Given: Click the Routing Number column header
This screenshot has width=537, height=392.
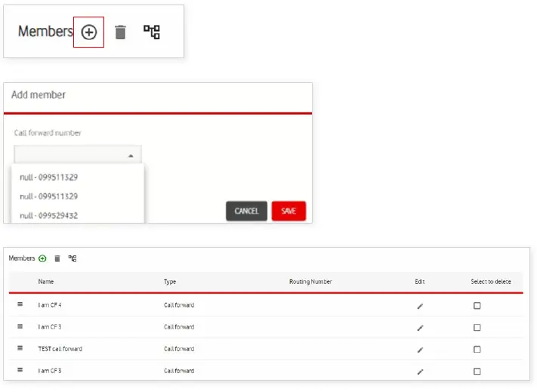Looking at the screenshot, I should click(x=310, y=282).
